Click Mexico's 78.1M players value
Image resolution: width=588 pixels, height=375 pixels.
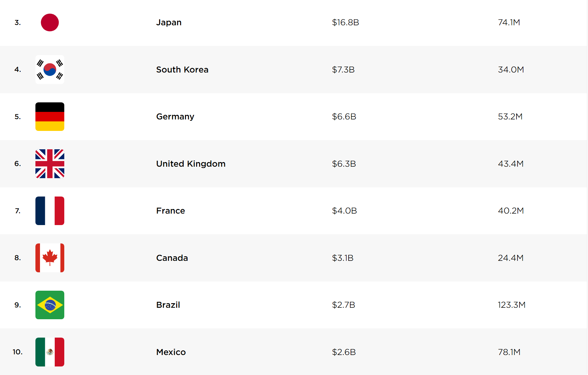click(509, 352)
